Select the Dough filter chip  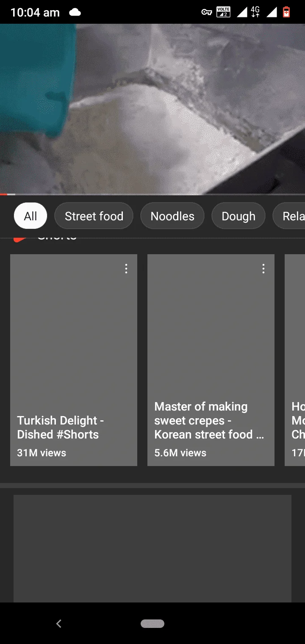pos(238,216)
